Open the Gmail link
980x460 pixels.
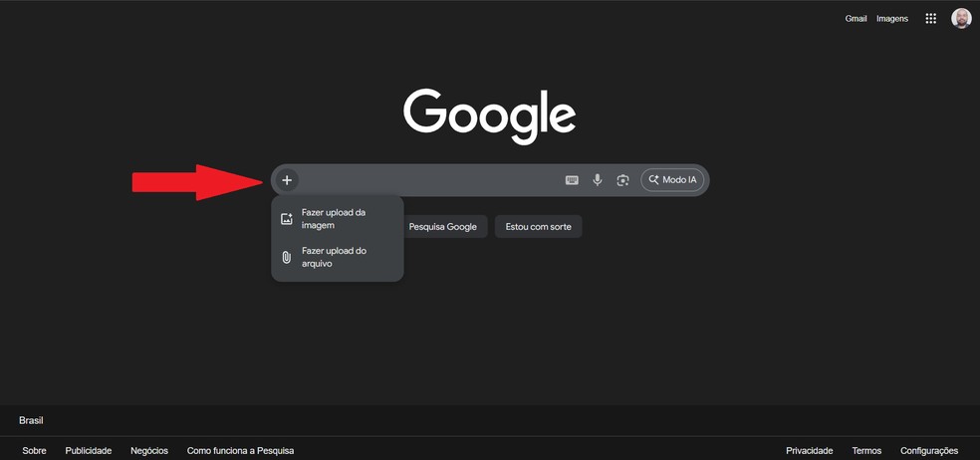click(856, 19)
